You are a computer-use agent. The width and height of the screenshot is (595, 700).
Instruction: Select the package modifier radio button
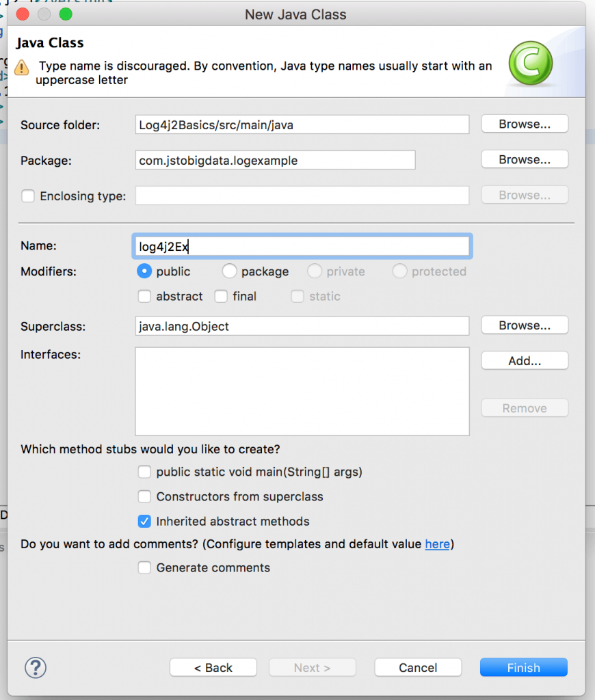click(x=229, y=271)
